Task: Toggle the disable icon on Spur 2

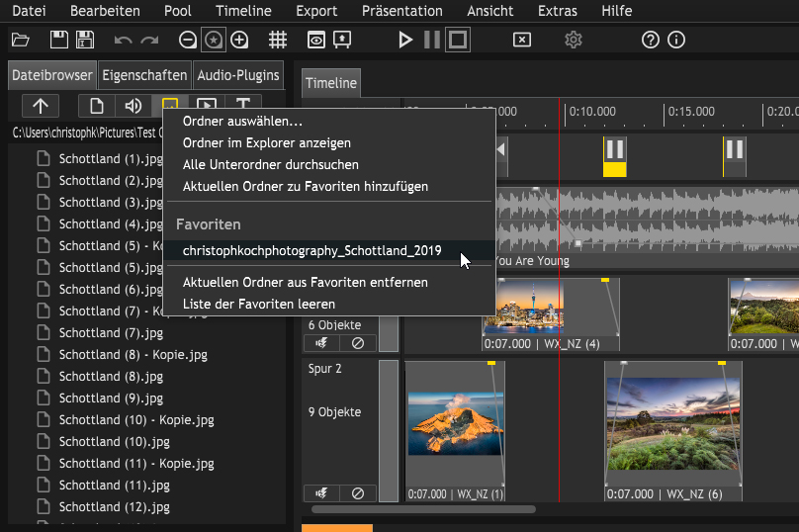Action: [357, 492]
